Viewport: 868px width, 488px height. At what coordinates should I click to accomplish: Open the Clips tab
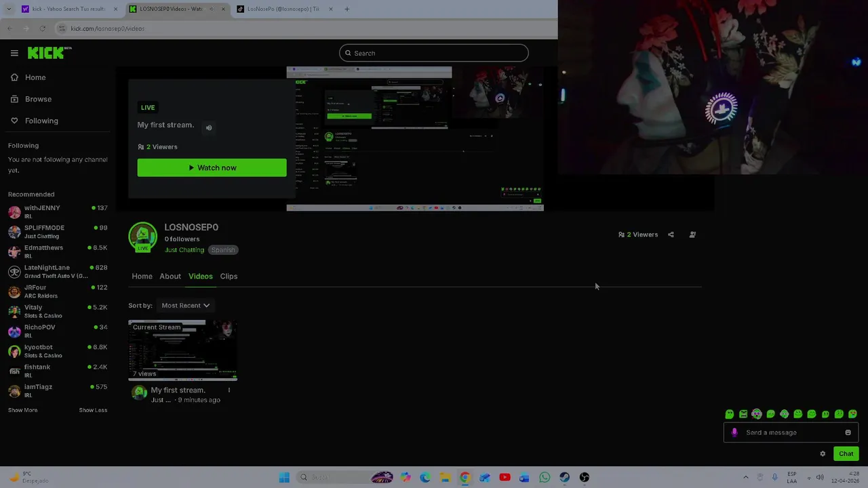pyautogui.click(x=229, y=276)
